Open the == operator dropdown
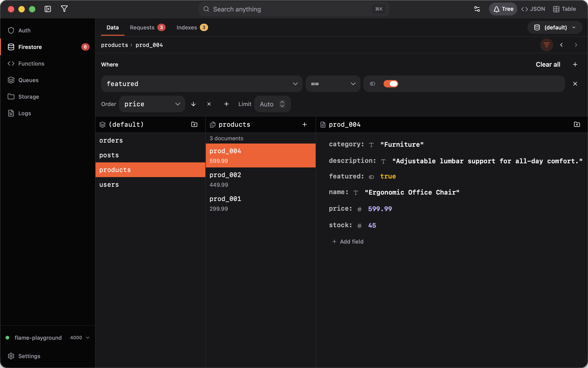Viewport: 588px width, 368px height. (x=333, y=84)
